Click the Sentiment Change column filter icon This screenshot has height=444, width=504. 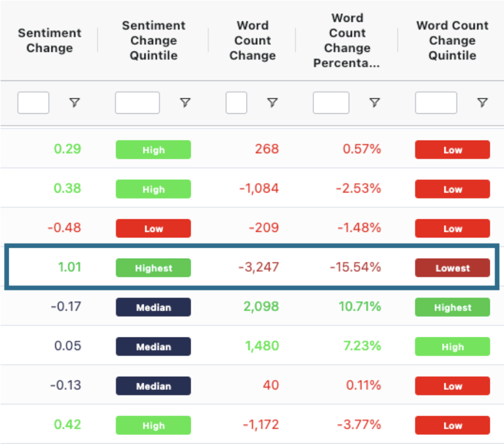(x=74, y=102)
